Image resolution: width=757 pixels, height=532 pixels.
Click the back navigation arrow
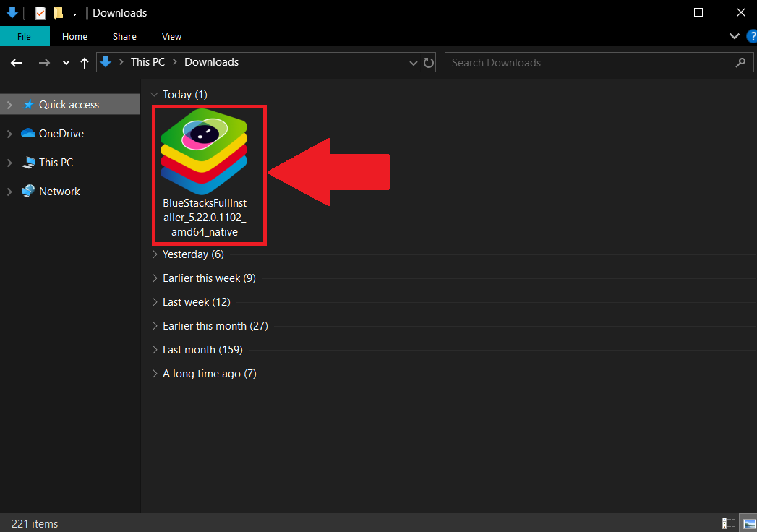[15, 62]
